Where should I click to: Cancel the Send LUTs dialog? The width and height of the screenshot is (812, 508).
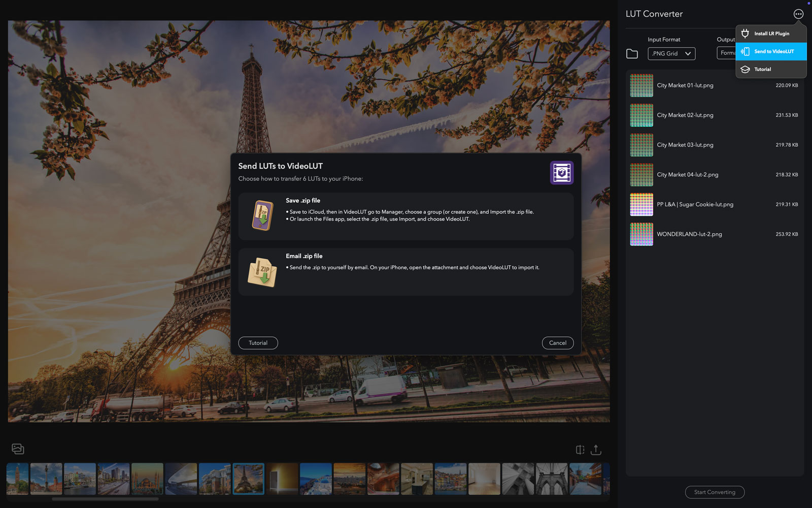tap(557, 343)
